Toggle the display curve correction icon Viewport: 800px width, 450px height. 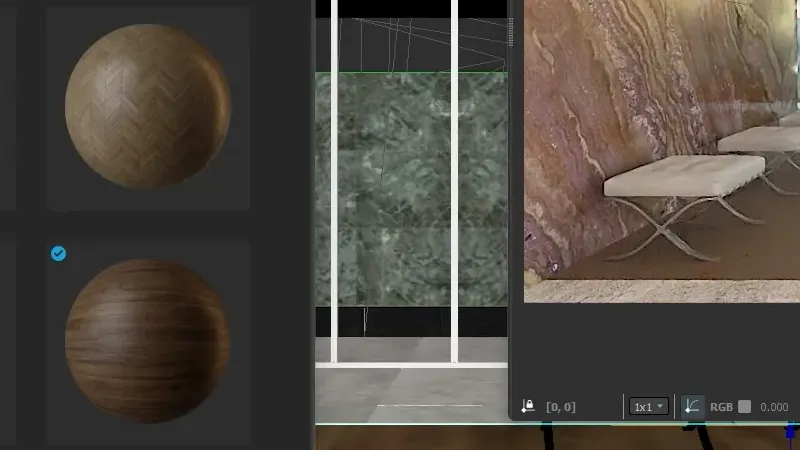692,407
